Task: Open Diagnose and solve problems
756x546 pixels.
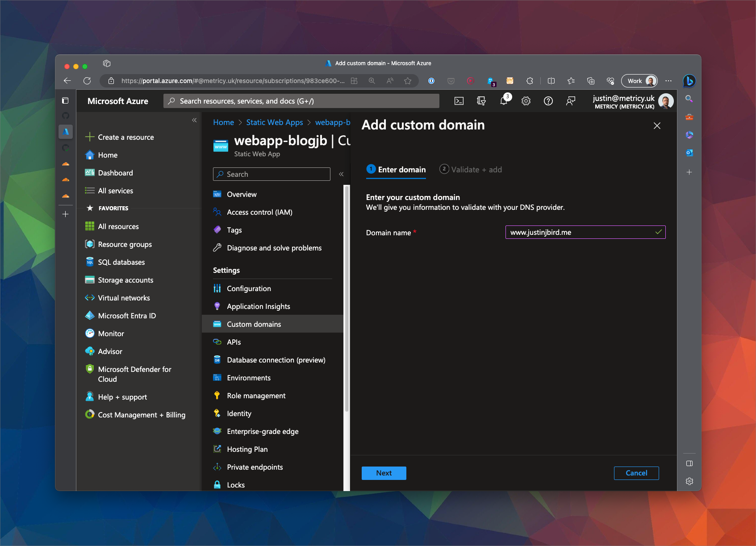Action: tap(274, 248)
